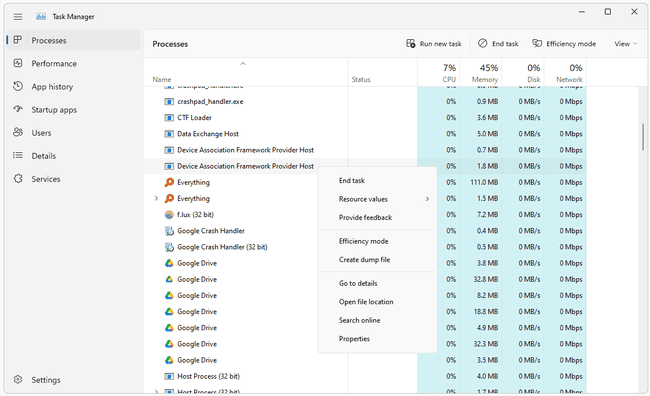This screenshot has width=650, height=396.
Task: Click the Users sidebar icon
Action: coord(18,132)
